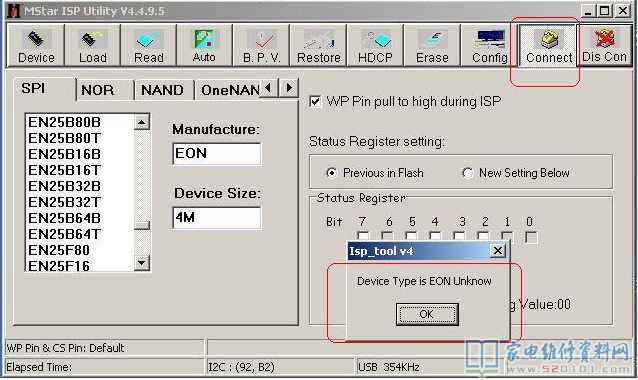Click the device list scroll-down arrow
This screenshot has width=638, height=380.
142,262
